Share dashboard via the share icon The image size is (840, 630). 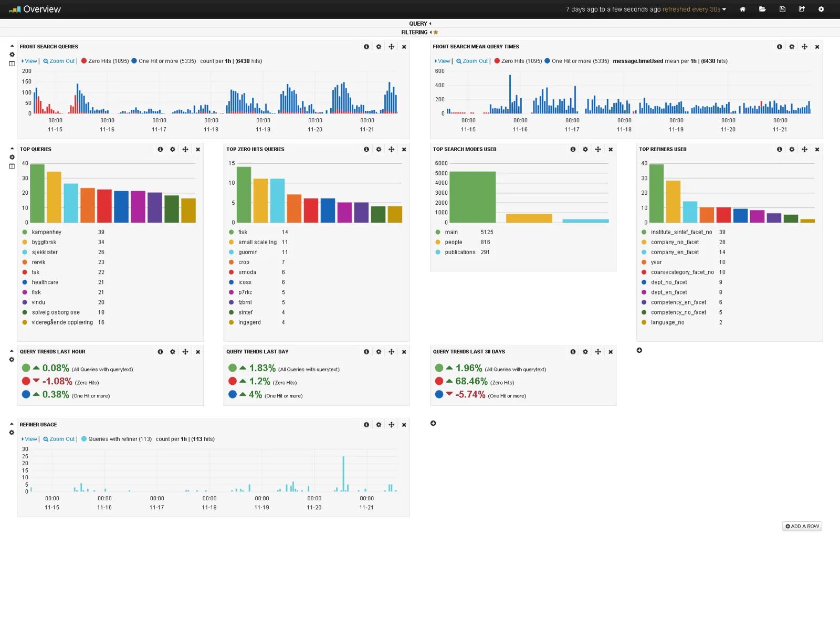[802, 9]
